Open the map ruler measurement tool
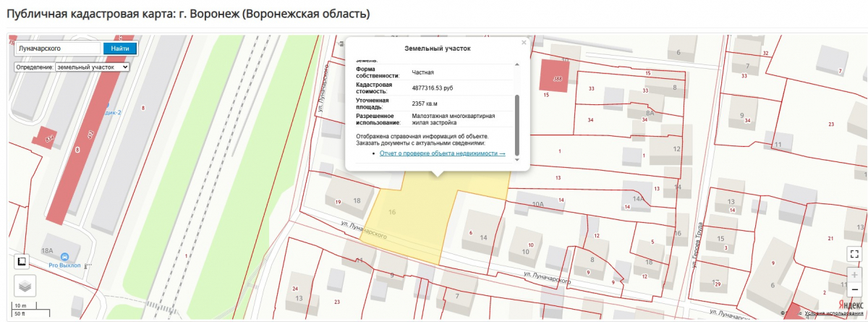The width and height of the screenshot is (868, 322). [x=23, y=262]
